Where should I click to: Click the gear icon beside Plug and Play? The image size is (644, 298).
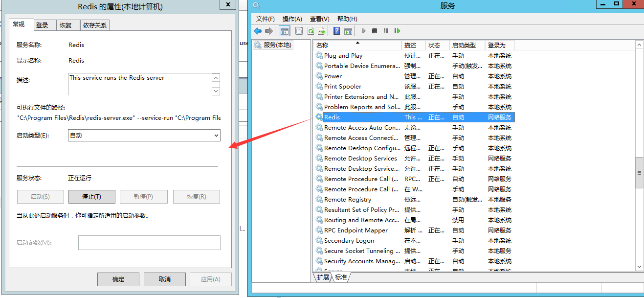coord(319,55)
